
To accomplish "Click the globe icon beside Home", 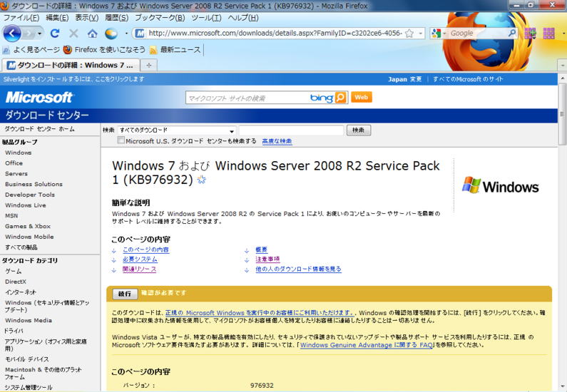I will coord(111,33).
